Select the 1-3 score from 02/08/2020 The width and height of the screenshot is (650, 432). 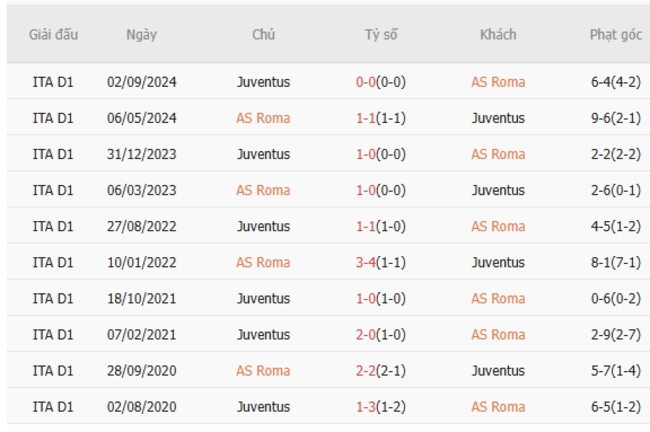[366, 406]
